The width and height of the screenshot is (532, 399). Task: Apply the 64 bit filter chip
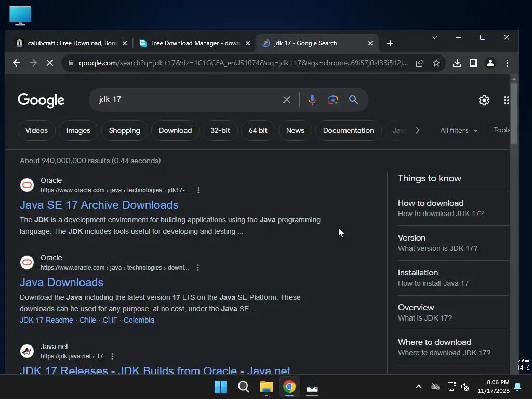(258, 130)
